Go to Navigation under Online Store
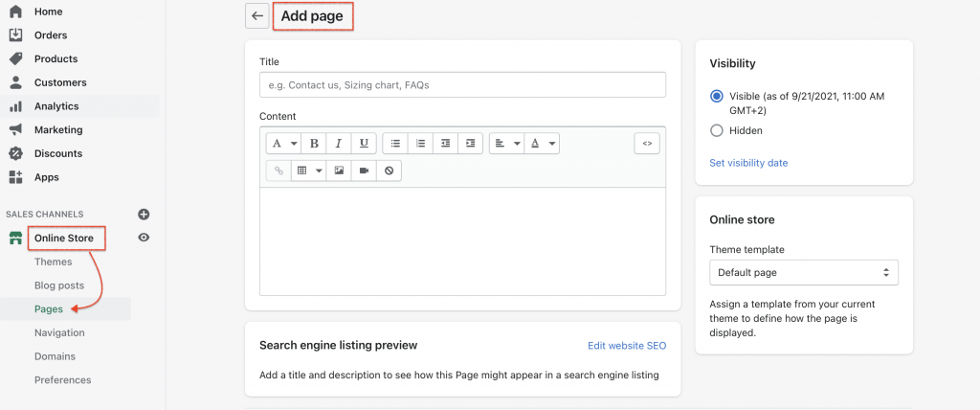Viewport: 980px width, 410px height. pos(59,332)
